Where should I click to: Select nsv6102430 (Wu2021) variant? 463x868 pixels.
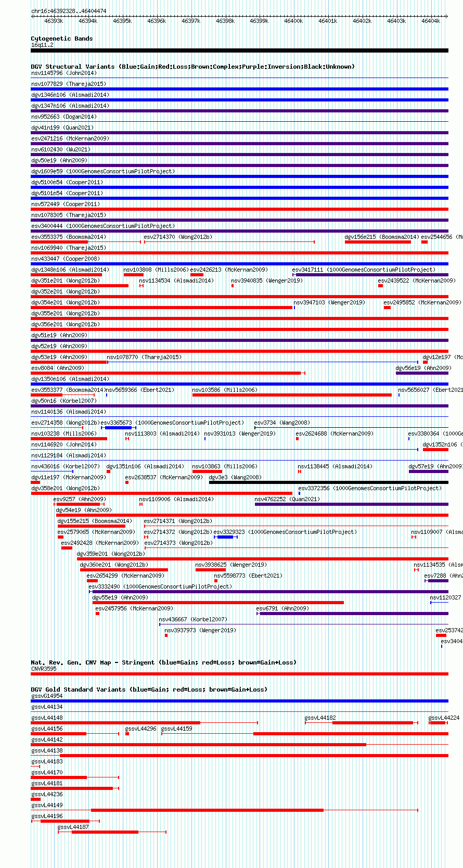coord(60,149)
